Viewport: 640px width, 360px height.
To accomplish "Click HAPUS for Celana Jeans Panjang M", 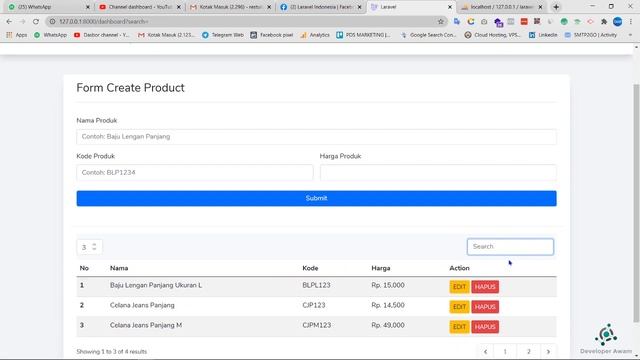I will pos(485,327).
